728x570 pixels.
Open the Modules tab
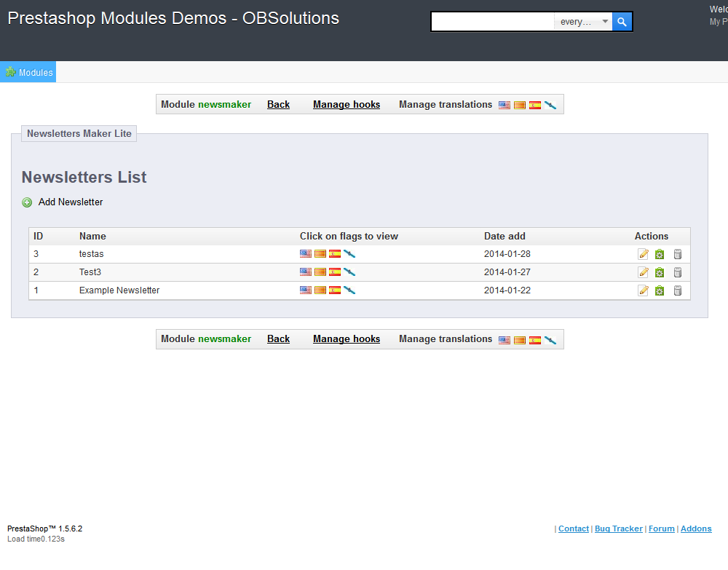[28, 72]
